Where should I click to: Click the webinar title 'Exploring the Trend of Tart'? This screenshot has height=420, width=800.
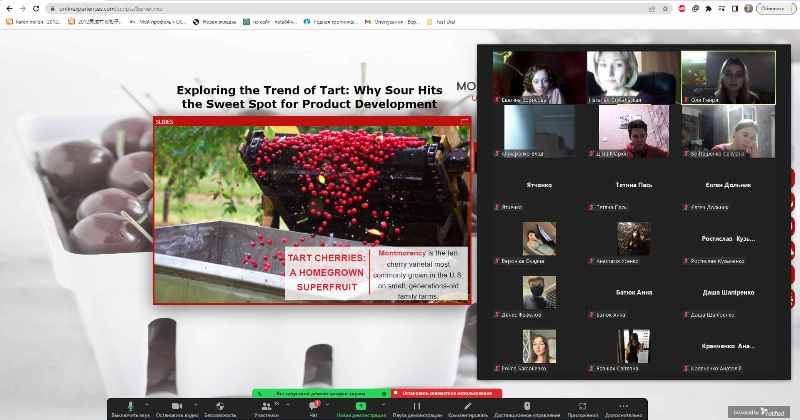coord(309,96)
